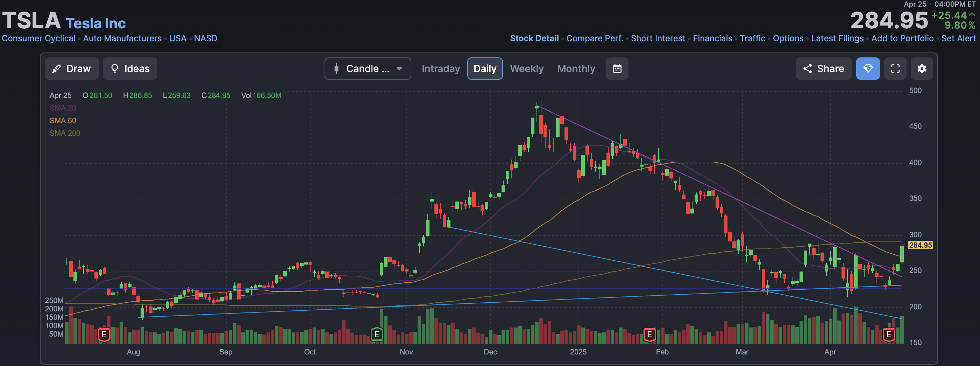Click the Apr 25 date in OHLC row

(x=61, y=96)
